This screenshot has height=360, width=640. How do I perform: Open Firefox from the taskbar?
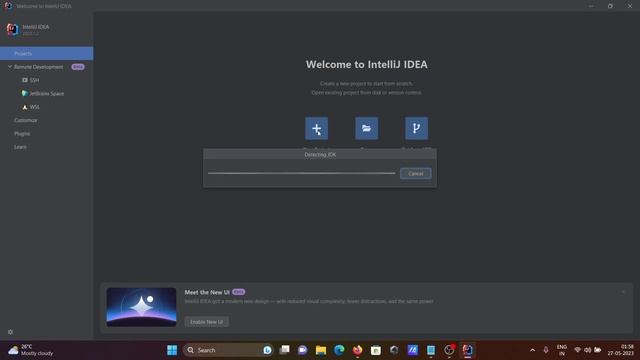coord(358,350)
